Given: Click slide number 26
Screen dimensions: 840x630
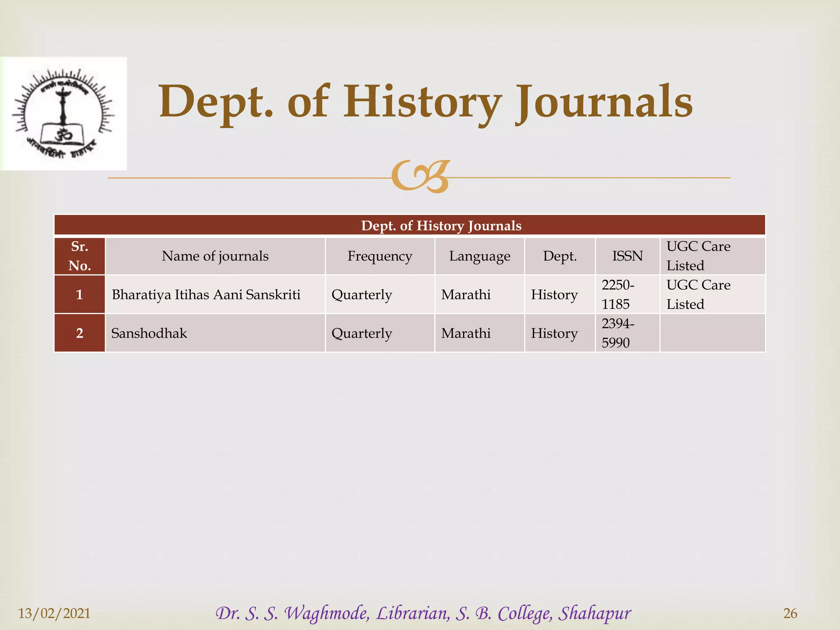Looking at the screenshot, I should point(790,613).
